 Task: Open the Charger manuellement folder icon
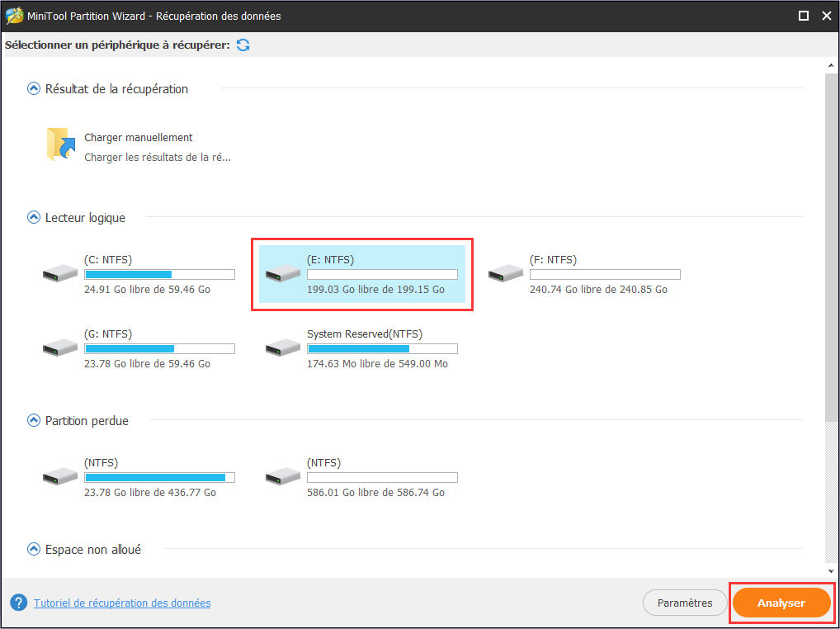coord(60,144)
